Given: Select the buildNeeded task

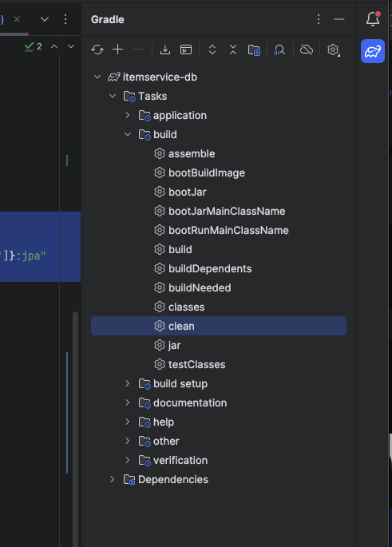Looking at the screenshot, I should point(219,287).
